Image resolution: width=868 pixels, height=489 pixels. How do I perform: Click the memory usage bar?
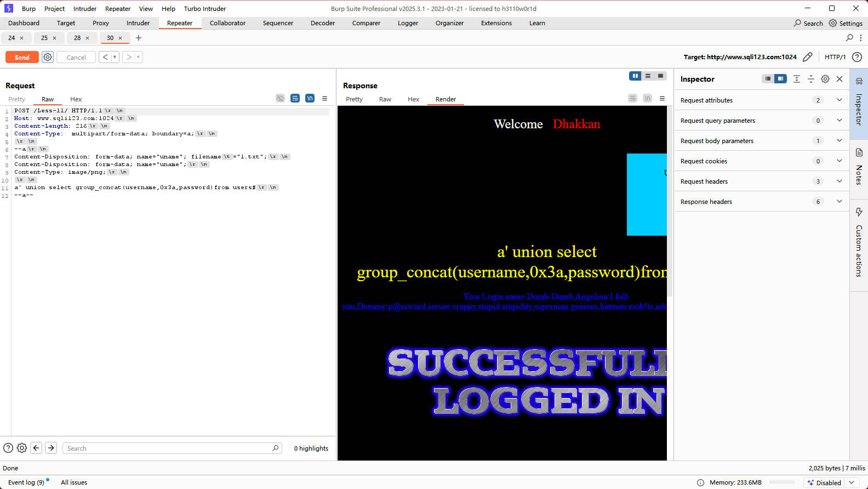783,482
